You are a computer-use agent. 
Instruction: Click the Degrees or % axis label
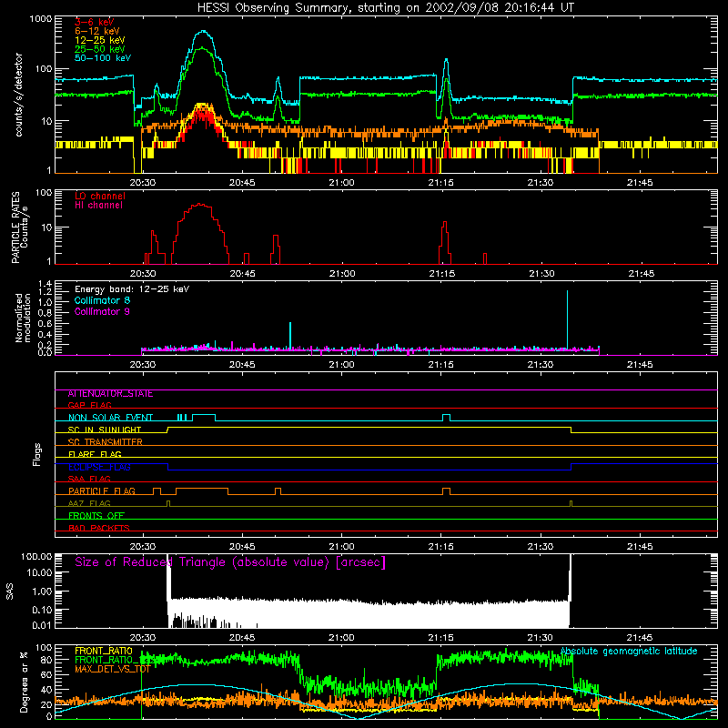[x=24, y=682]
